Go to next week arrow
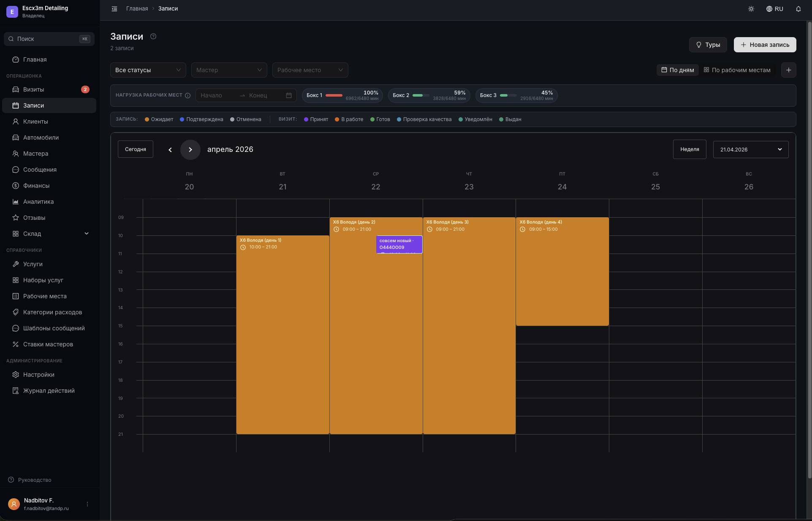Screen dimensions: 812x521 pos(190,150)
